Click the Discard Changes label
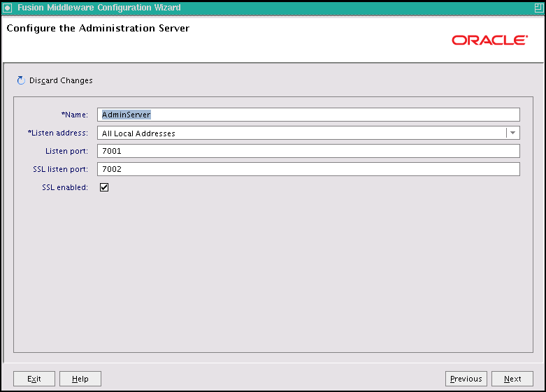This screenshot has width=546, height=392. (x=61, y=80)
